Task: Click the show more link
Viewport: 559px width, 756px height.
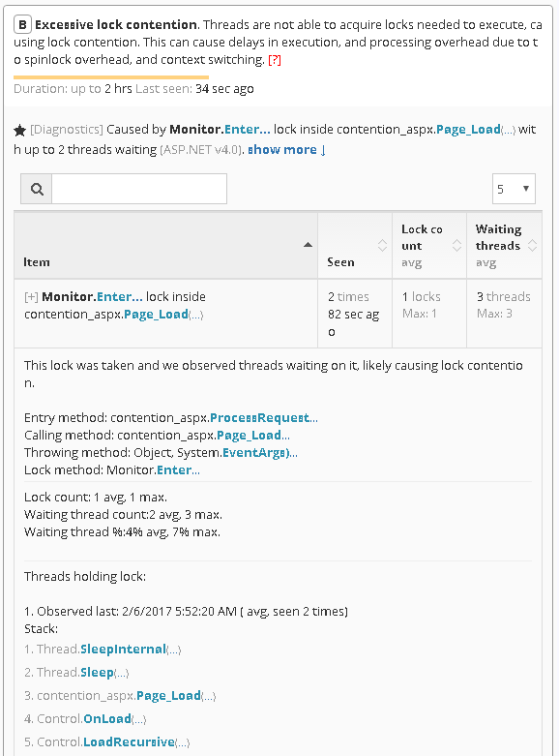Action: click(x=286, y=149)
